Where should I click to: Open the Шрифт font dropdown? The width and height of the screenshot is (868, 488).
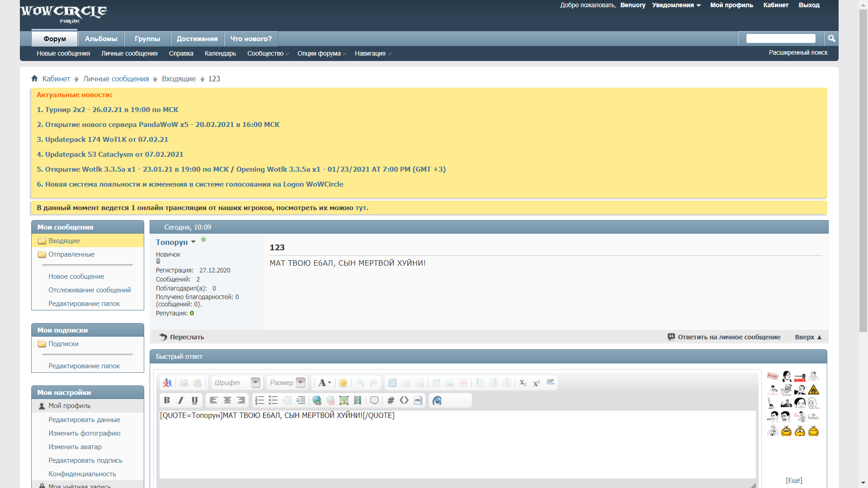255,383
